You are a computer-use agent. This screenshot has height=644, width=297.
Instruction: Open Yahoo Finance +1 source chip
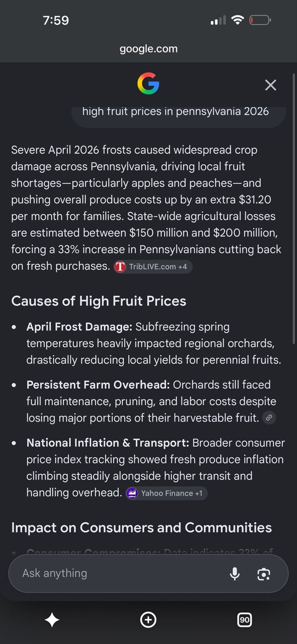pos(166,493)
